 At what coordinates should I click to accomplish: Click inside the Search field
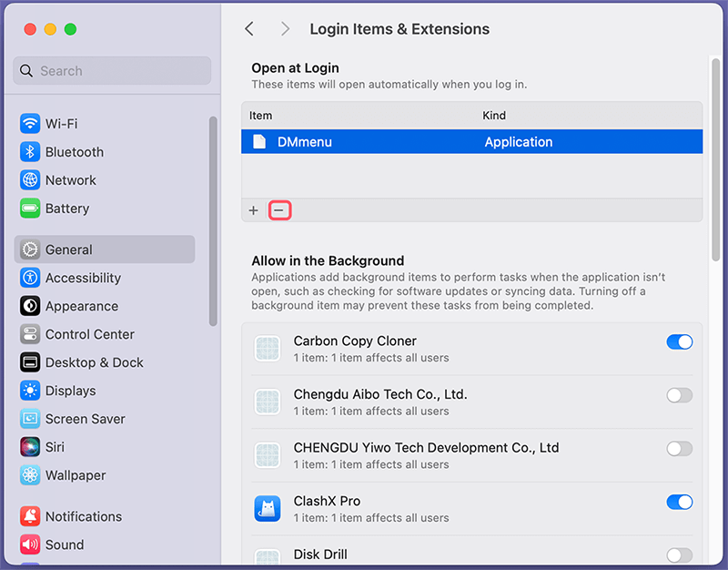pos(111,70)
